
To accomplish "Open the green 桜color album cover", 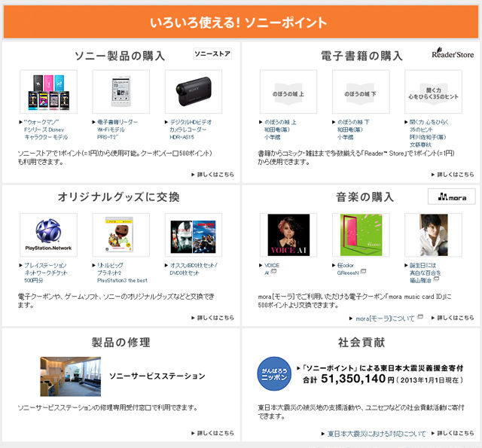I will tap(361, 235).
